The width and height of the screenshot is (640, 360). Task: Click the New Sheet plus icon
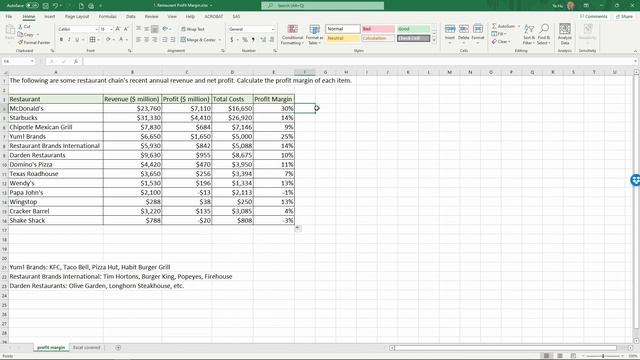point(118,348)
